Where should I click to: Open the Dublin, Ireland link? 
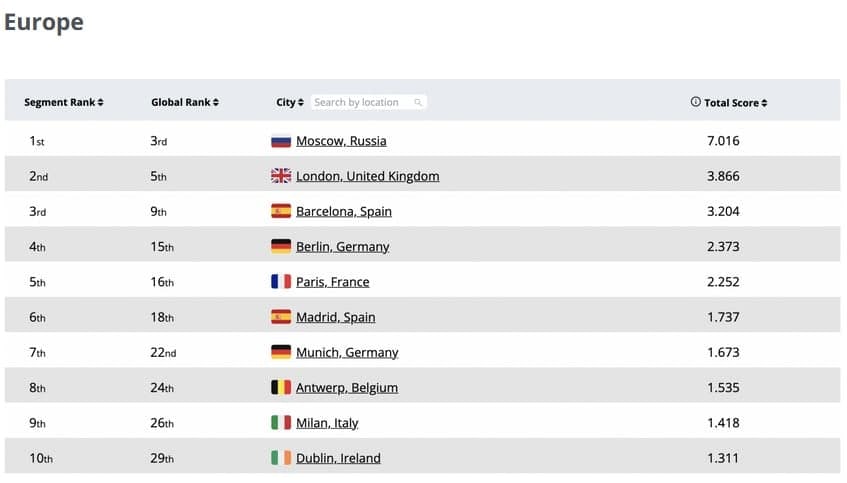tap(338, 458)
